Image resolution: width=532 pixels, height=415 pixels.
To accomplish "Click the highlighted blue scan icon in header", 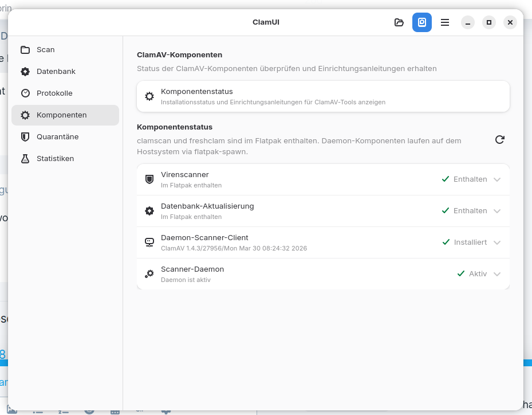I will tap(422, 22).
